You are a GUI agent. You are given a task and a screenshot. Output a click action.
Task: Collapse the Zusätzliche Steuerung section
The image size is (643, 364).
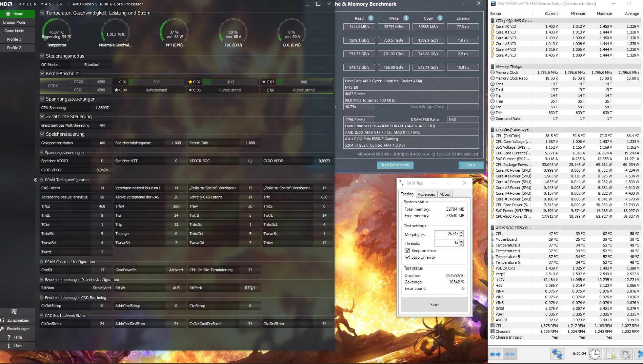(42, 116)
